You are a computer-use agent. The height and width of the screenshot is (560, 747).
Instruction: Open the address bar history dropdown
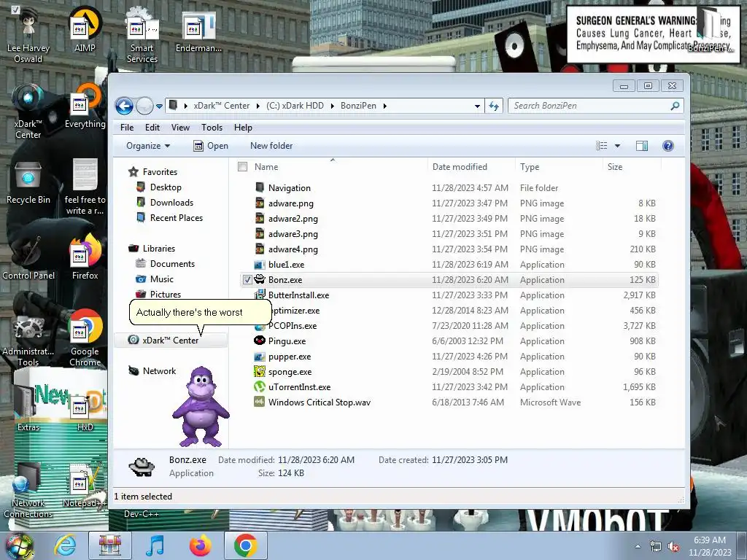pos(477,106)
